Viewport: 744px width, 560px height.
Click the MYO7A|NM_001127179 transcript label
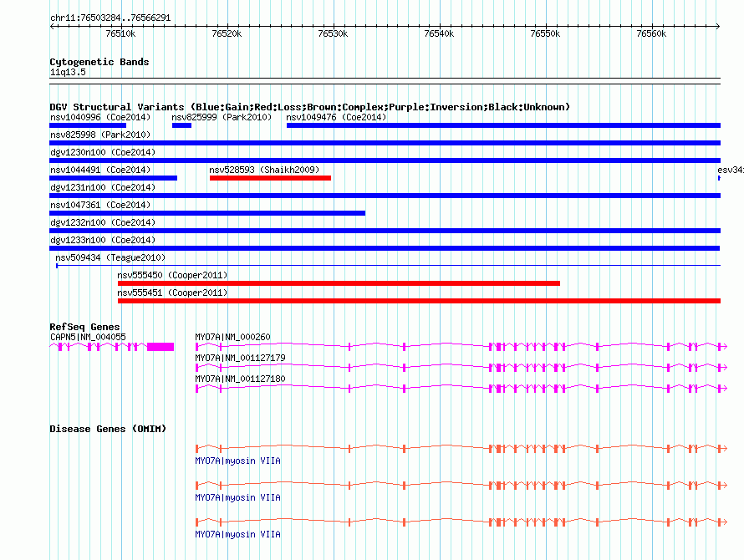pyautogui.click(x=240, y=358)
